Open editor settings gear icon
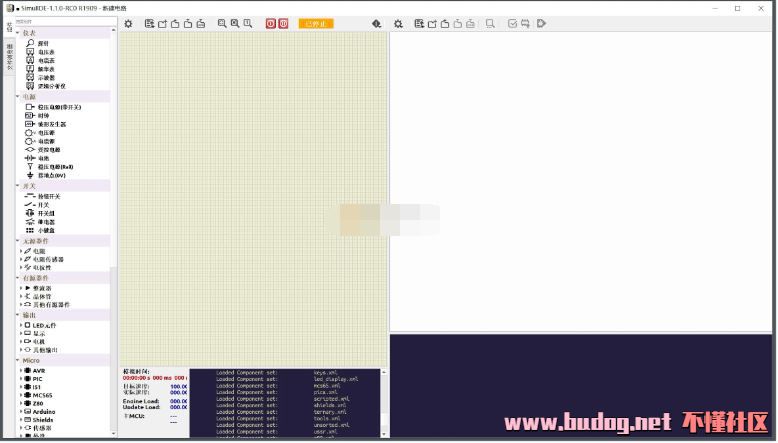The height and width of the screenshot is (443, 778). pyautogui.click(x=398, y=23)
